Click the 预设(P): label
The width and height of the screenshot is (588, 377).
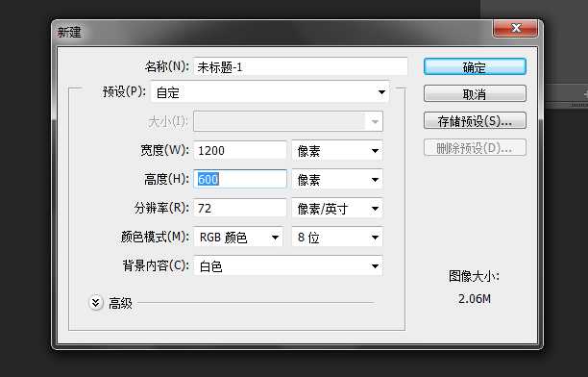[x=124, y=91]
